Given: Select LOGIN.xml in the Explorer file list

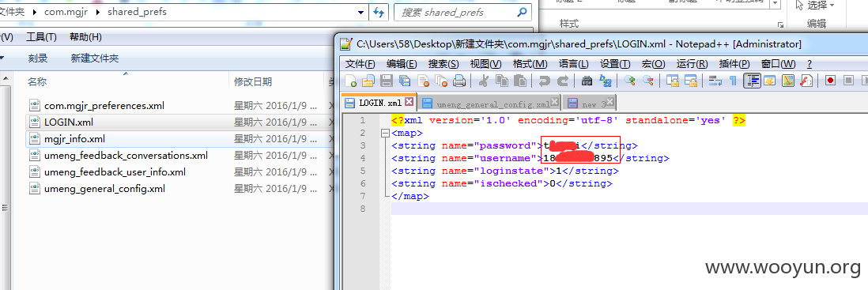Looking at the screenshot, I should [61, 122].
